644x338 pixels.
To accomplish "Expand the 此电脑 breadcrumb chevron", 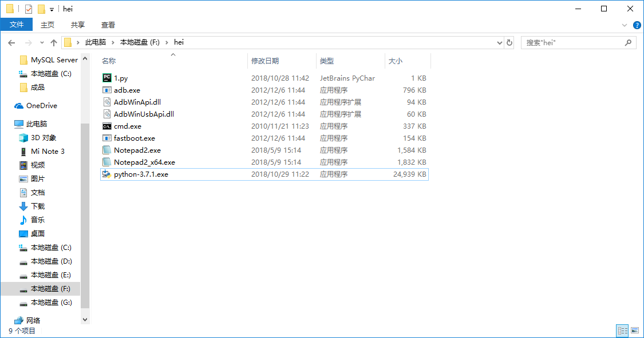I will 113,42.
